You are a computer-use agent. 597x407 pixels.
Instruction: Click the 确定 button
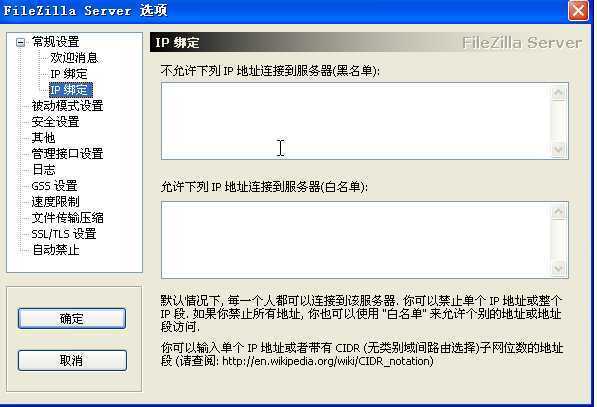pos(72,318)
